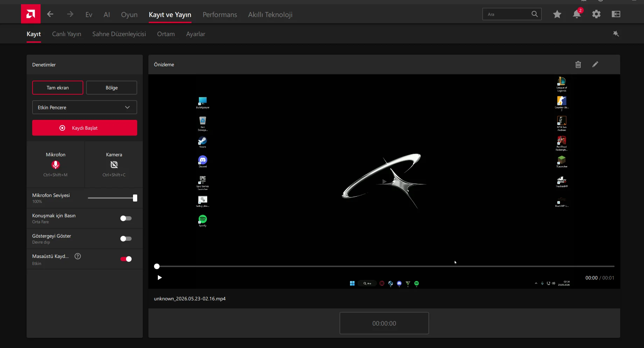
Task: Toggle Konuşmak için Basın switch
Action: click(126, 218)
